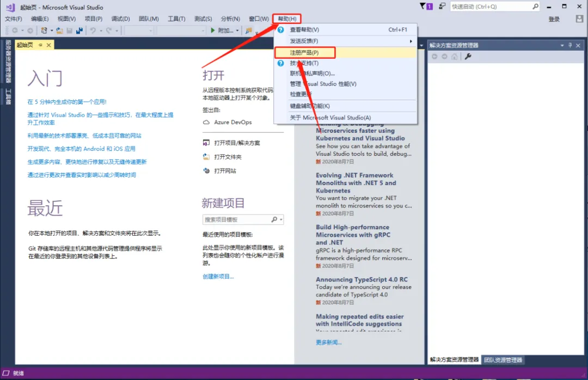This screenshot has height=380, width=588.
Task: Click the Open File toolbar icon
Action: click(x=60, y=30)
